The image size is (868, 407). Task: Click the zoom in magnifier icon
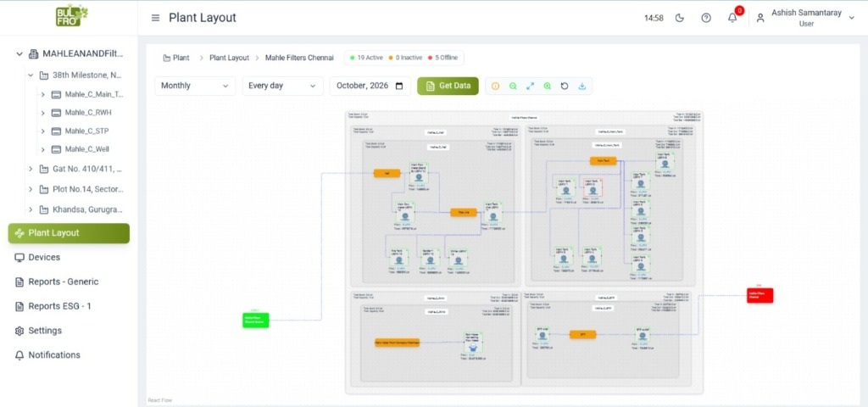point(547,86)
